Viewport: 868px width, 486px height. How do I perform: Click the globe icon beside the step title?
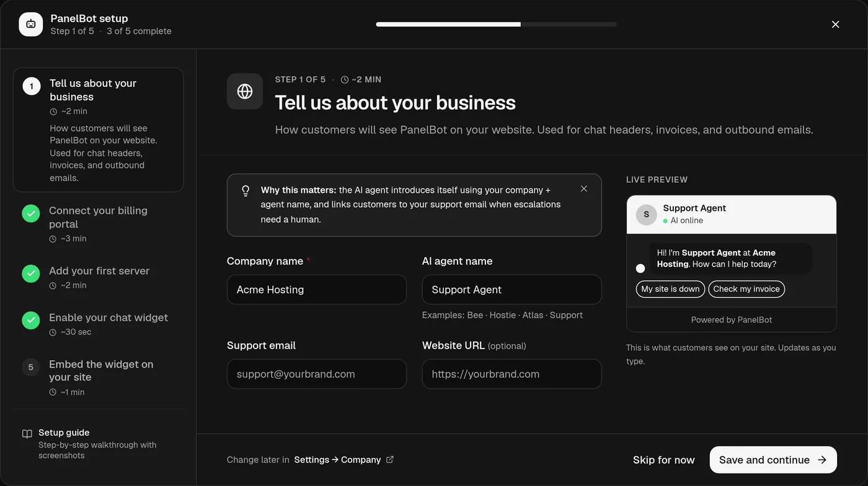(x=245, y=92)
